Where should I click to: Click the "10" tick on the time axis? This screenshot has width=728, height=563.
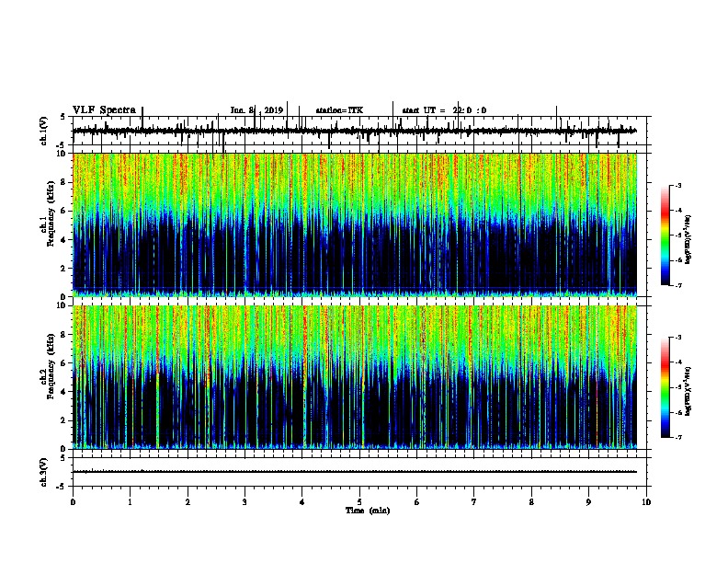click(x=646, y=502)
